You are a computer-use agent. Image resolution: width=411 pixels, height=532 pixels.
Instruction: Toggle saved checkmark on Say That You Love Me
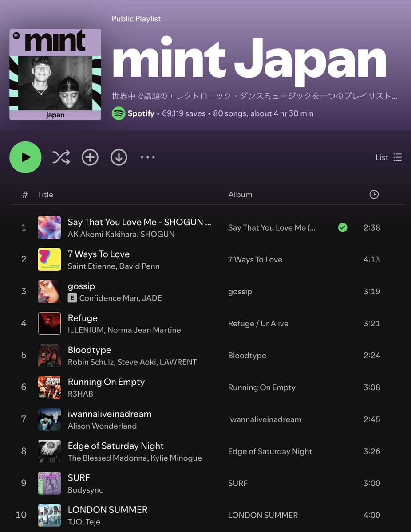343,227
